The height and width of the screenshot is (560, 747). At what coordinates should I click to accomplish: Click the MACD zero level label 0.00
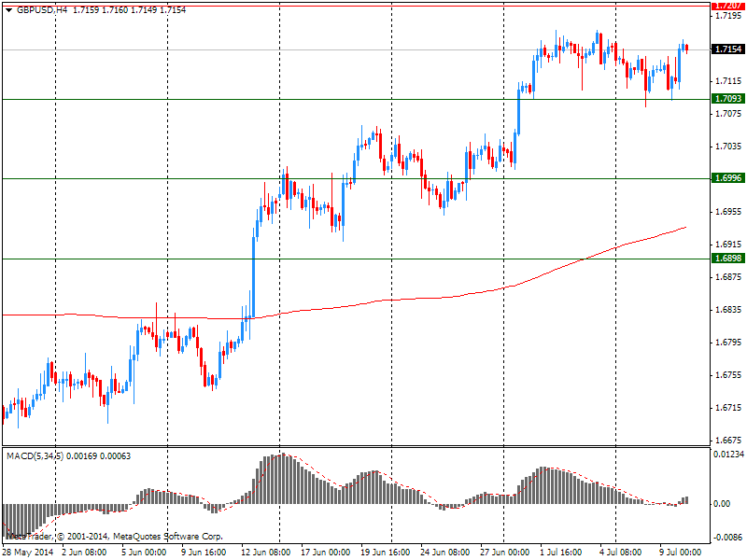coord(722,504)
